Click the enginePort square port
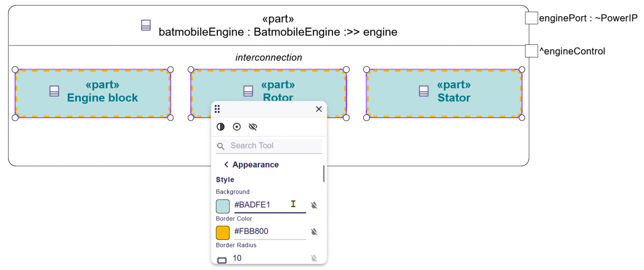 531,18
